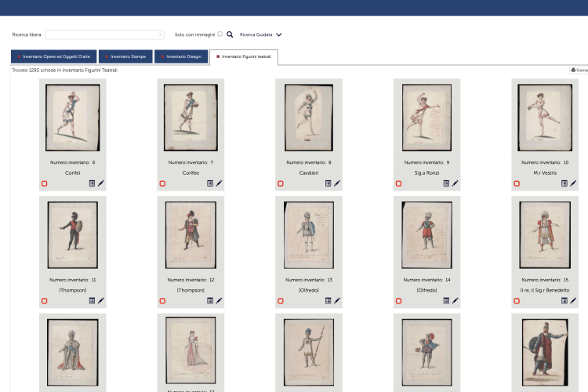Open detail sheet icon for inventory 11
Screen dimensions: 588x392
(92, 301)
